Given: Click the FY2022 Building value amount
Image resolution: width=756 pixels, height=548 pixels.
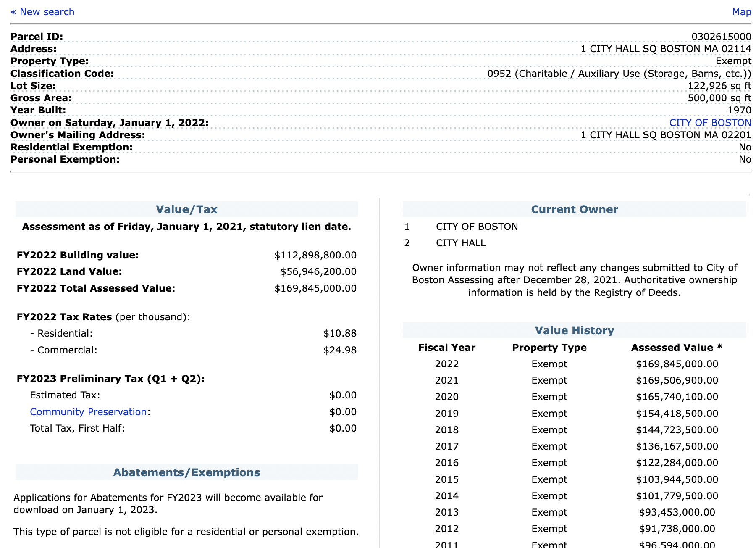Looking at the screenshot, I should (x=315, y=255).
